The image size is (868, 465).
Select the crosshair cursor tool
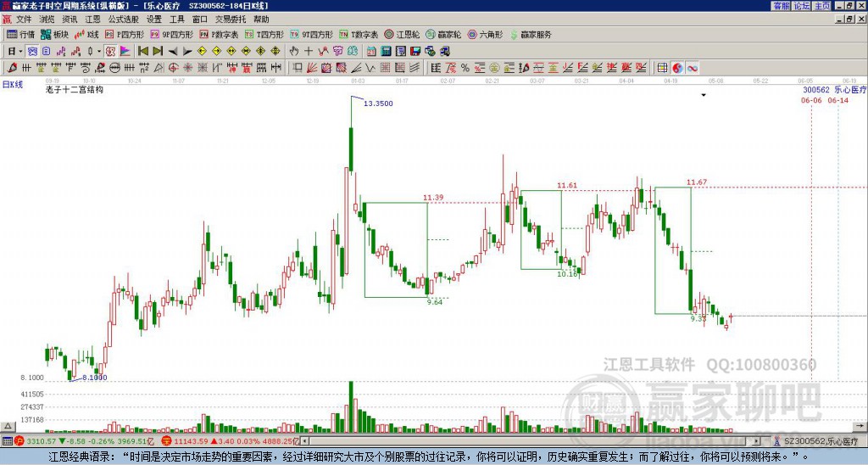(x=309, y=51)
